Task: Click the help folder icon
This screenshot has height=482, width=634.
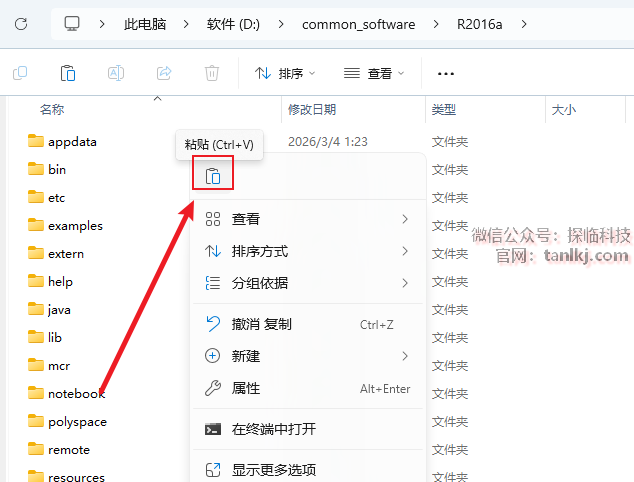Action: [x=36, y=281]
